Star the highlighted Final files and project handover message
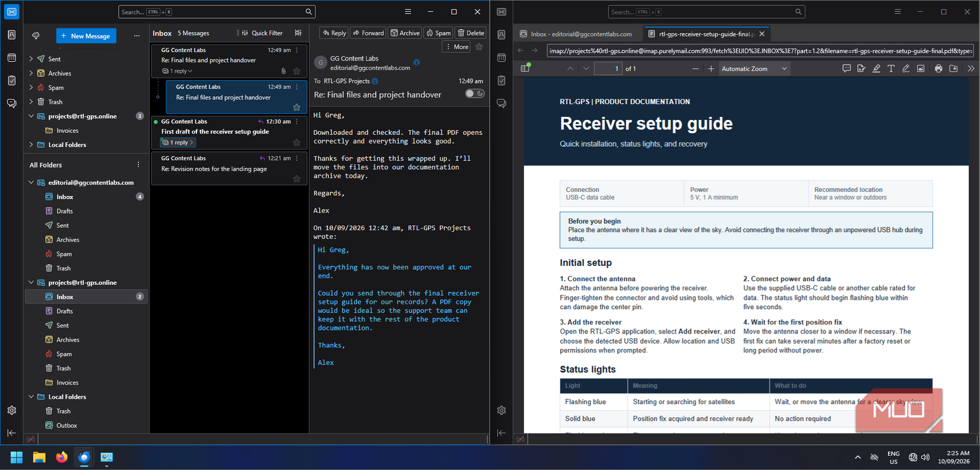Viewport: 980px width, 470px height. coord(297,107)
